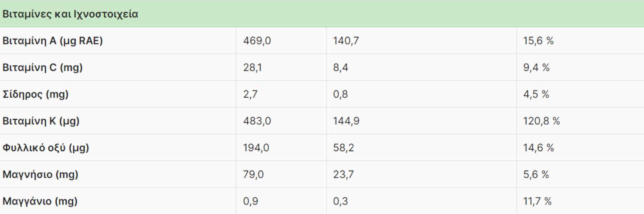The height and width of the screenshot is (214, 644).
Task: Select the 'Φυλλικό οξύ (μg)' row label
Action: tap(46, 148)
